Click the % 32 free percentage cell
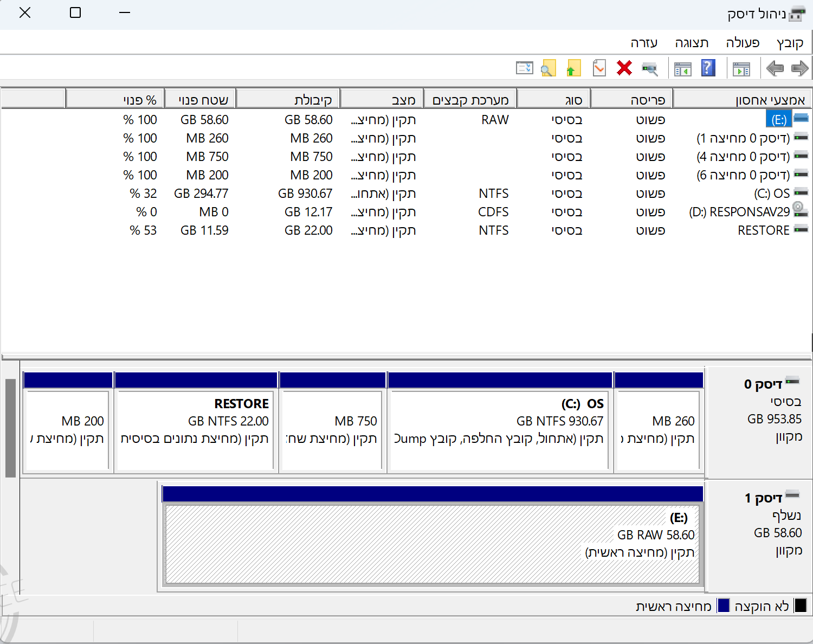Screen dimensions: 813x644 click(143, 194)
